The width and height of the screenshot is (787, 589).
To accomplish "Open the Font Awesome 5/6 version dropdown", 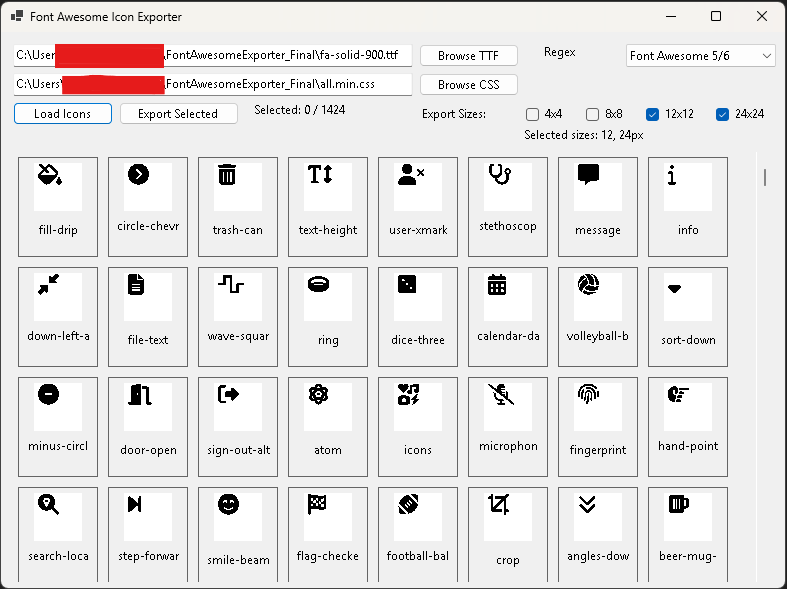I will point(700,56).
